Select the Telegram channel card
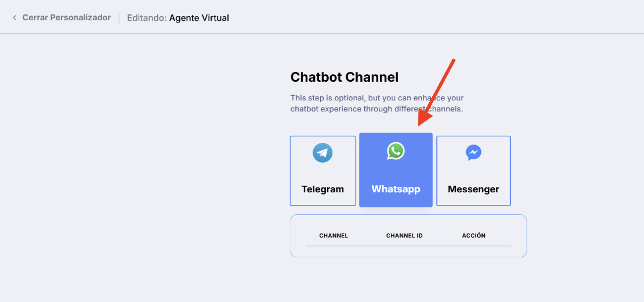 pos(323,171)
